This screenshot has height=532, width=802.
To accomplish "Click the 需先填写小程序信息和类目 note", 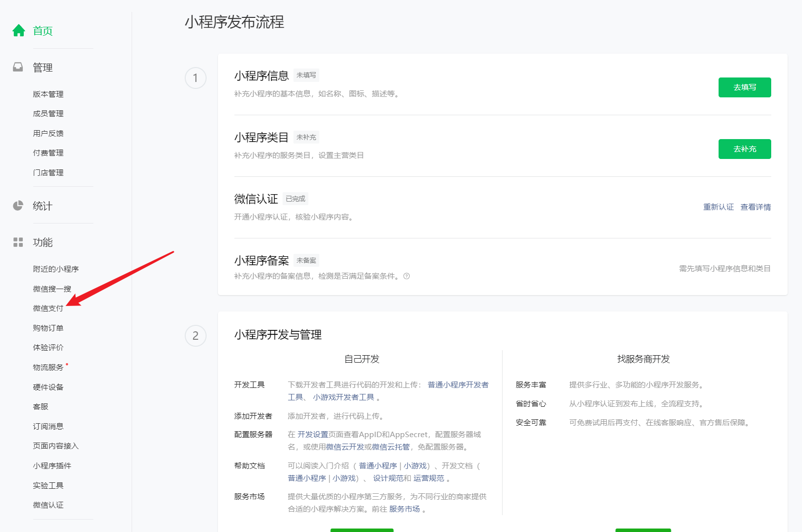I will click(725, 269).
